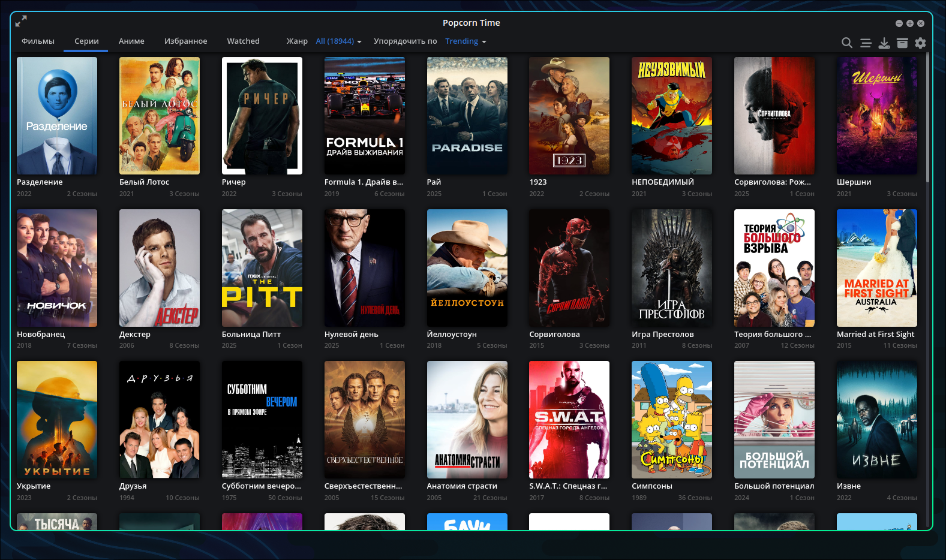Select the Извне poster
The height and width of the screenshot is (560, 946).
coord(877,420)
